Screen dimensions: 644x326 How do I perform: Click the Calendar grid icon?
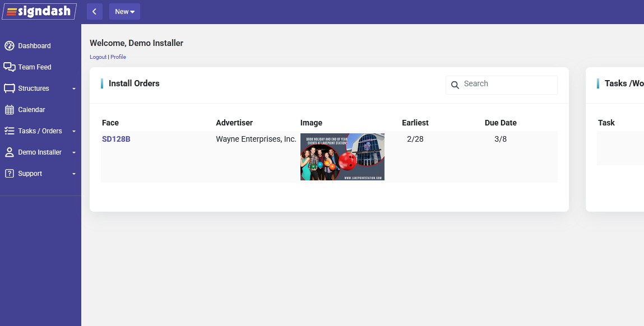coord(9,110)
